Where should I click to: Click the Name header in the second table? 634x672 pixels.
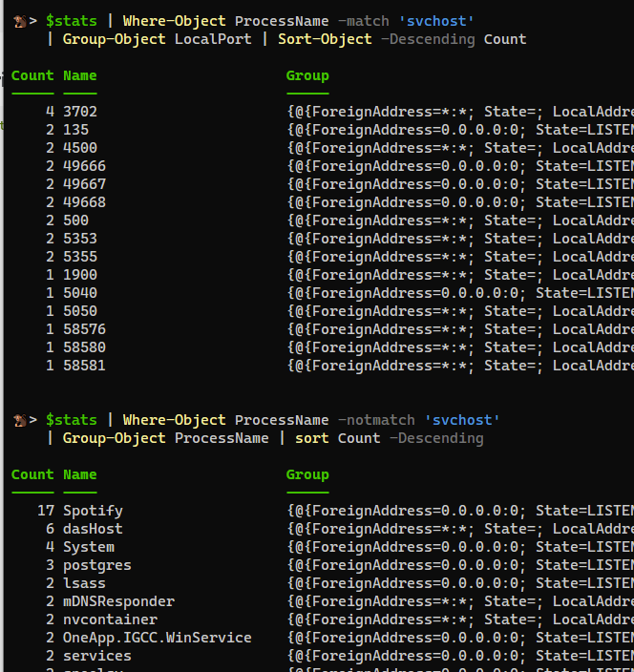(x=80, y=474)
